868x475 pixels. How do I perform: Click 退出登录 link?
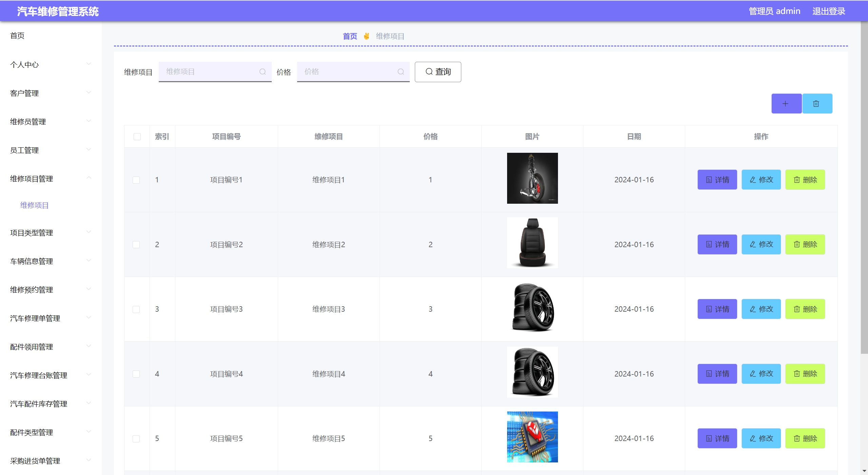[x=828, y=11]
